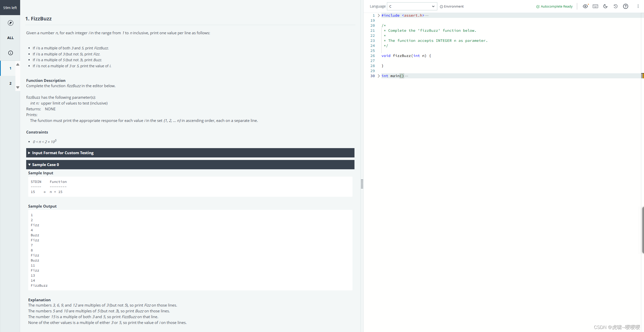Expand Input Format for Custom Testing section
This screenshot has height=332, width=644.
coord(190,153)
